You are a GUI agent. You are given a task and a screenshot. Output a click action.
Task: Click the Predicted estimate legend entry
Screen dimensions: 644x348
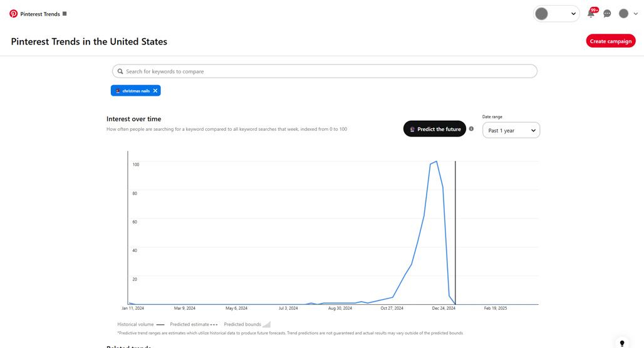pyautogui.click(x=194, y=324)
